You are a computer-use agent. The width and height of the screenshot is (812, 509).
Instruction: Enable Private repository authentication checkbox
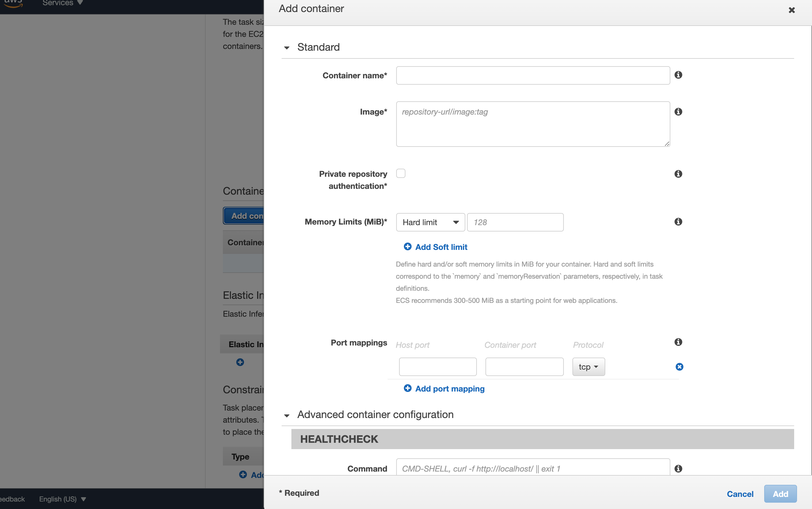point(401,173)
